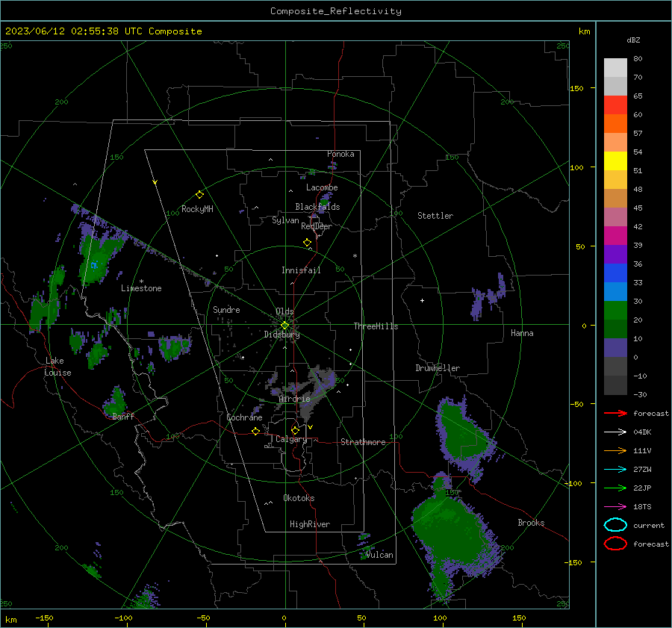This screenshot has width=672, height=628.
Task: Select the yellow 54 dBZ color swatch
Action: click(615, 161)
